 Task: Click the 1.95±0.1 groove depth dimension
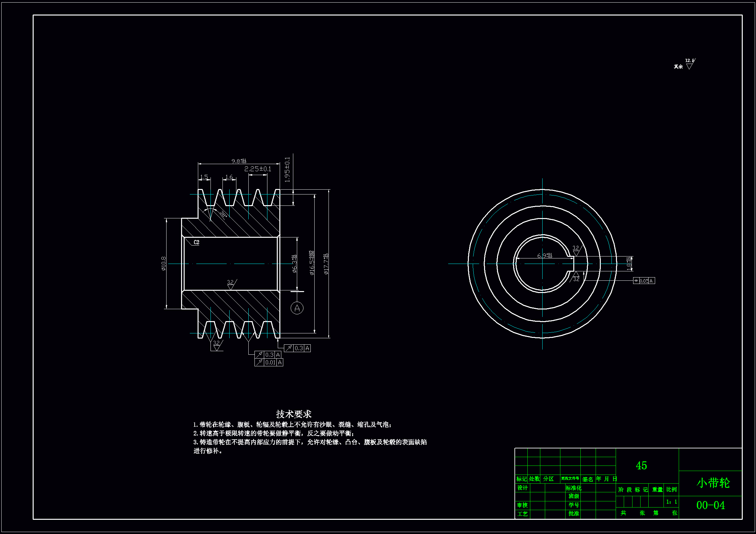[287, 170]
